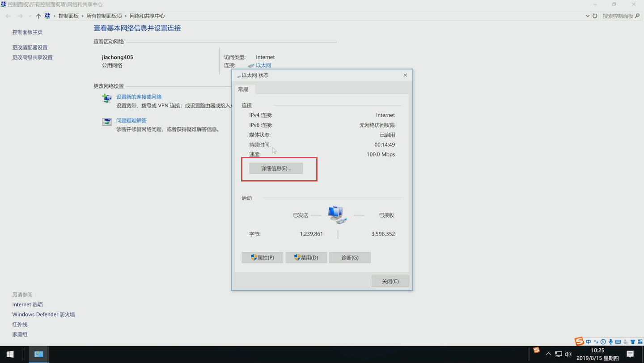Select the 常规 tab in the status dialog
Viewport: 644px width, 363px height.
pyautogui.click(x=243, y=89)
